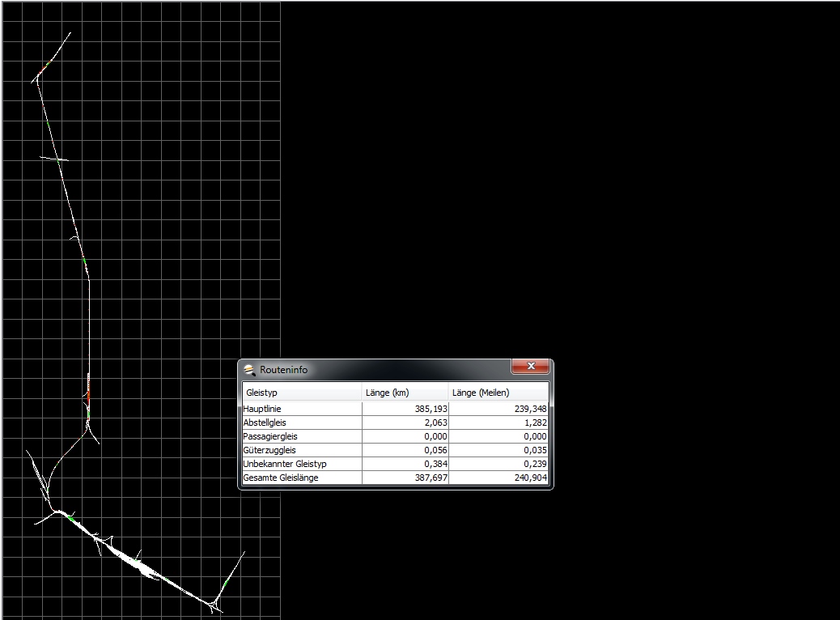This screenshot has height=620, width=840.
Task: Click the 0,384 km value
Action: point(435,464)
